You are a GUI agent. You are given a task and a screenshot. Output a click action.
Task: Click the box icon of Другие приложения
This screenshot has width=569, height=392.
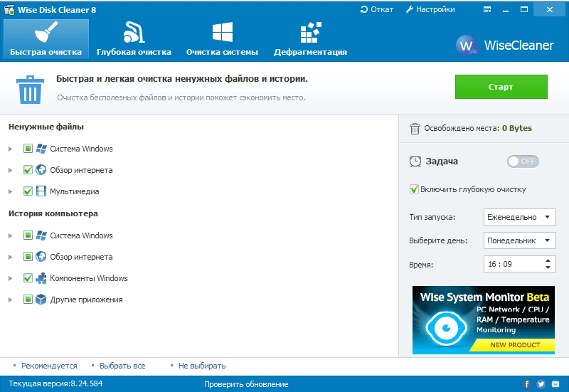pyautogui.click(x=41, y=300)
